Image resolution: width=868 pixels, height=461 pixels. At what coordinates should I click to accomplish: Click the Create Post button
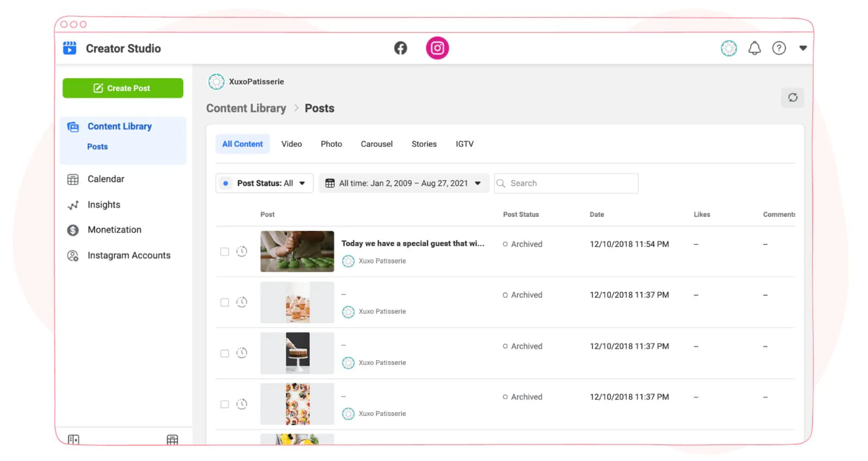(123, 88)
